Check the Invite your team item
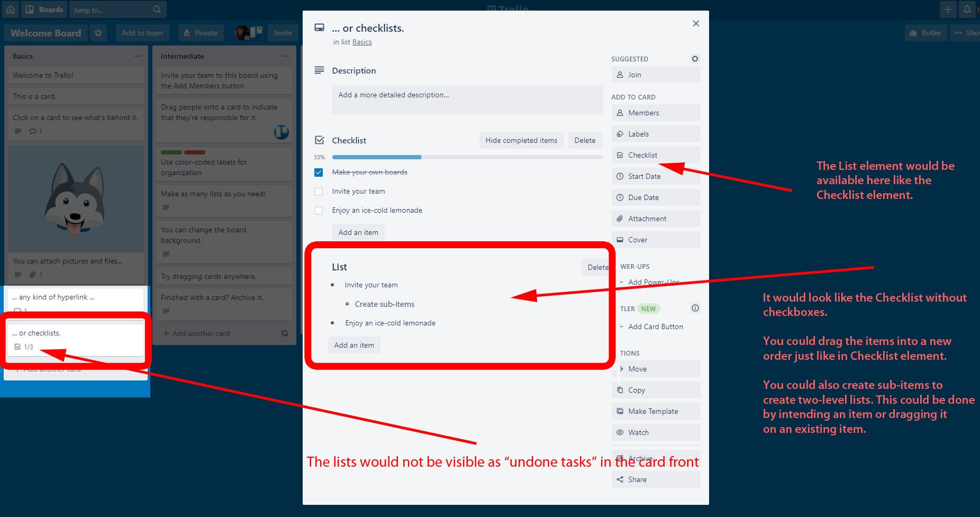 (x=319, y=192)
